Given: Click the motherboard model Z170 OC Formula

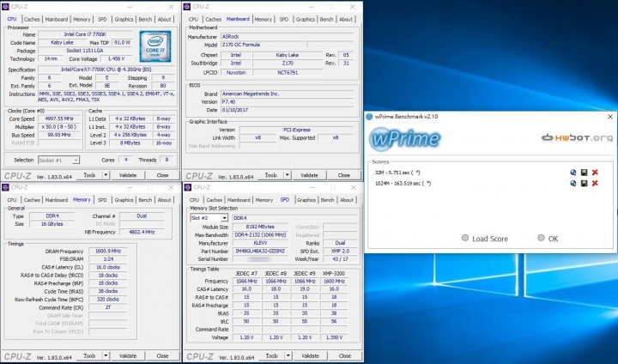Looking at the screenshot, I should coord(263,45).
